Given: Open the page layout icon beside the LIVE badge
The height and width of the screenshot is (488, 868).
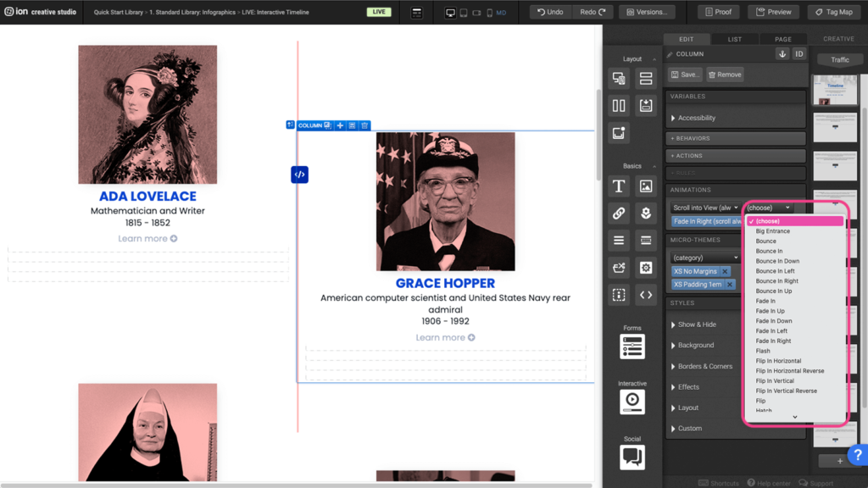Looking at the screenshot, I should [417, 12].
